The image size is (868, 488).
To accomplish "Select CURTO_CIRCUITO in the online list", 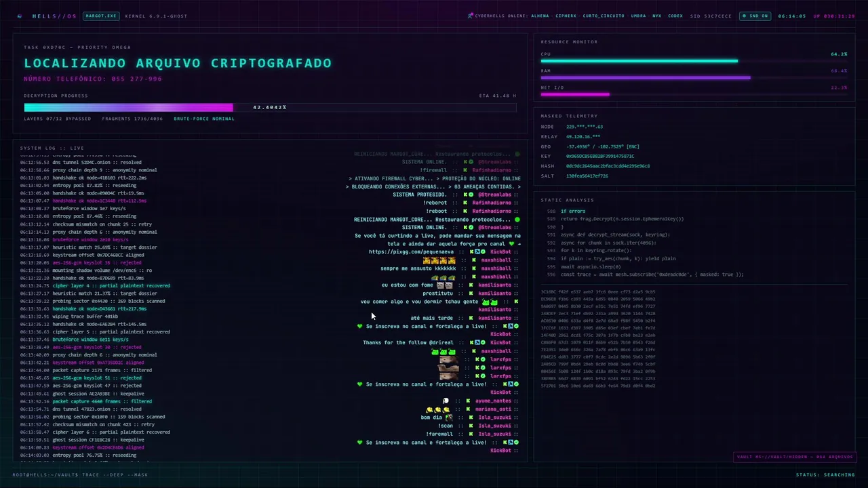I will coord(604,16).
